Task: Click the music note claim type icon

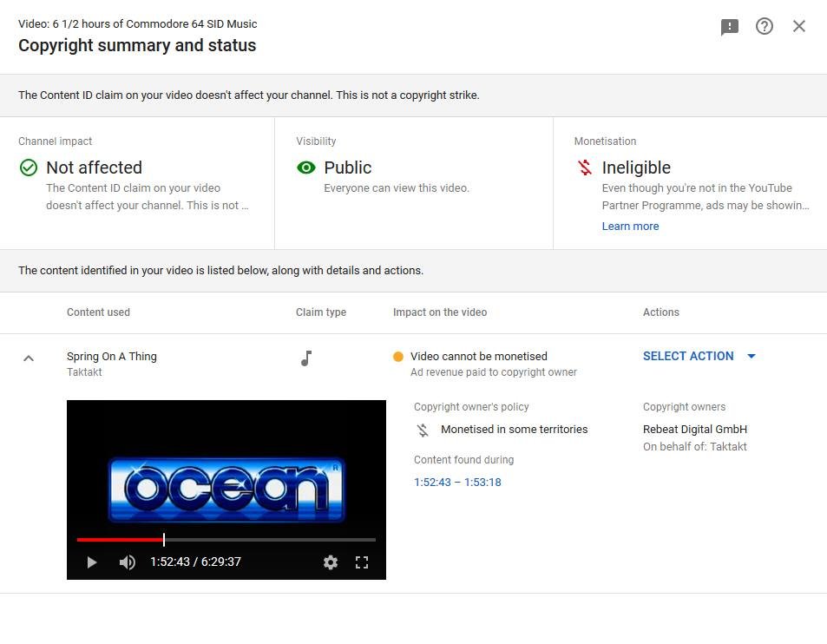Action: [x=306, y=358]
